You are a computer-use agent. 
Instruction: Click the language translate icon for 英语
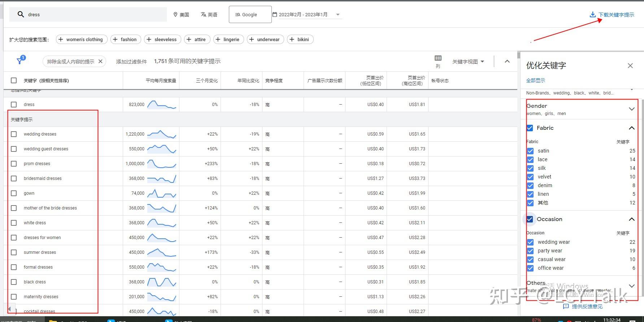(x=204, y=14)
